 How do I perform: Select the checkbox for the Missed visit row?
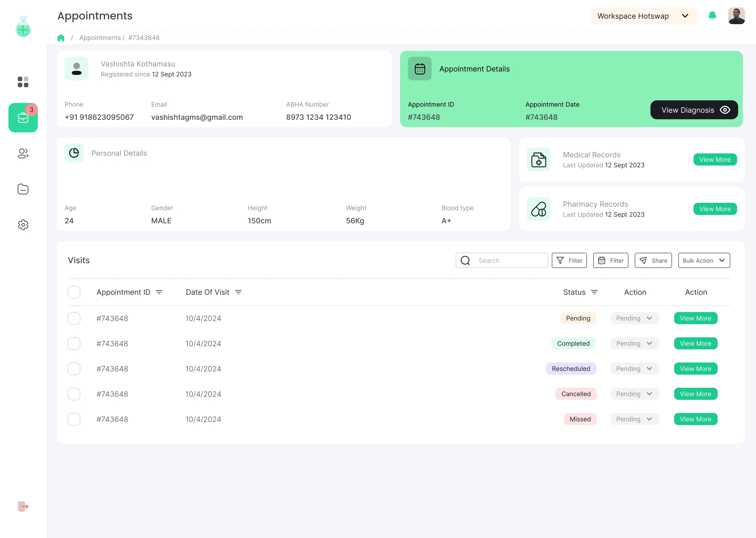74,419
